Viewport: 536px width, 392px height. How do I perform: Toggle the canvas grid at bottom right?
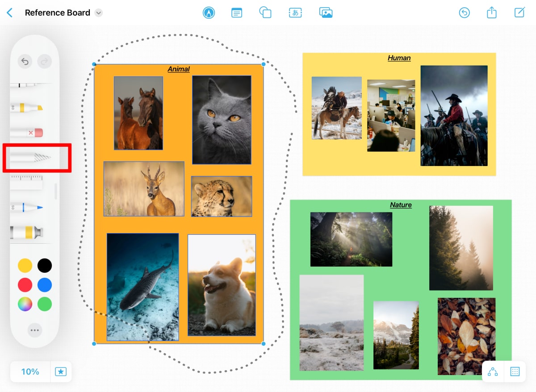click(515, 371)
